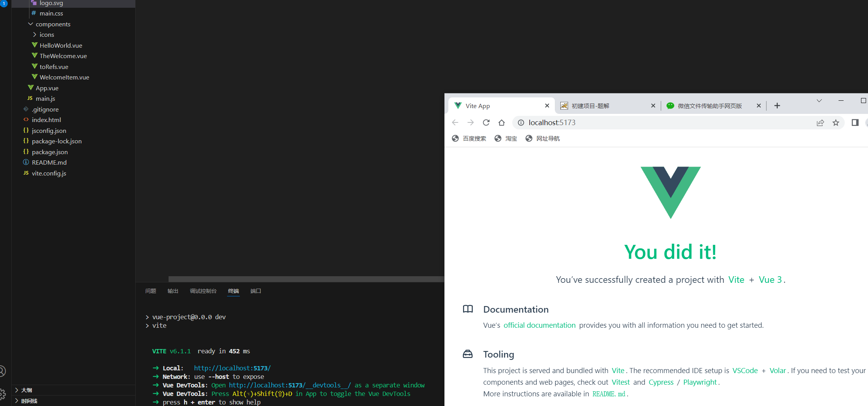Click the Vue logo on the page
The height and width of the screenshot is (406, 868).
tap(671, 193)
